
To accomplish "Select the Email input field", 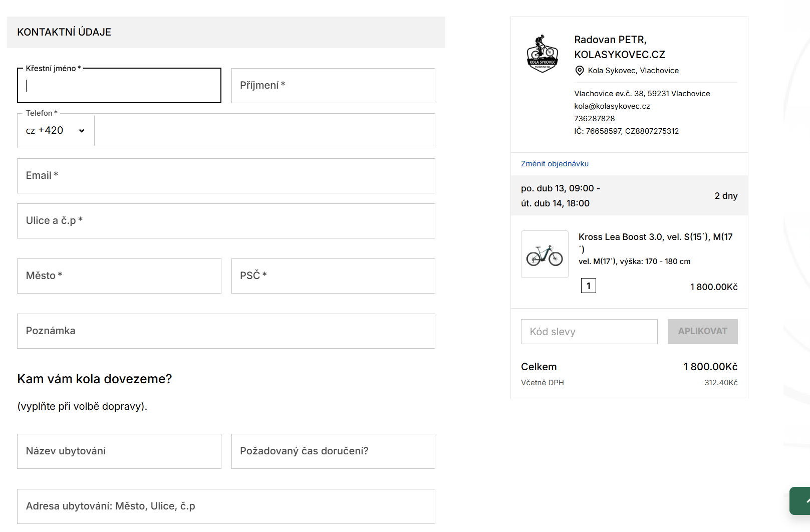I will coord(226,176).
